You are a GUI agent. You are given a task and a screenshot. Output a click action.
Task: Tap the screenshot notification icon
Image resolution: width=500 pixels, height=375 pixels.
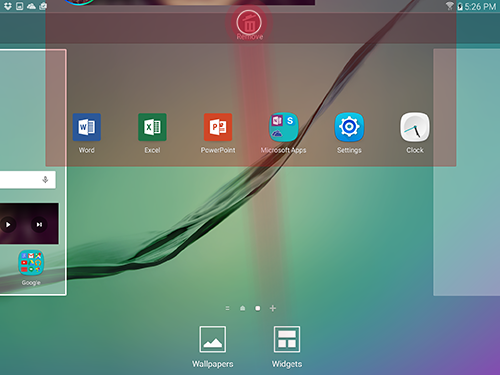click(20, 6)
